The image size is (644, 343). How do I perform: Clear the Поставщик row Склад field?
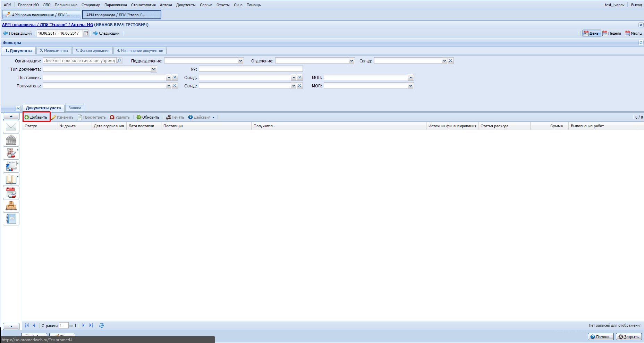(x=300, y=77)
